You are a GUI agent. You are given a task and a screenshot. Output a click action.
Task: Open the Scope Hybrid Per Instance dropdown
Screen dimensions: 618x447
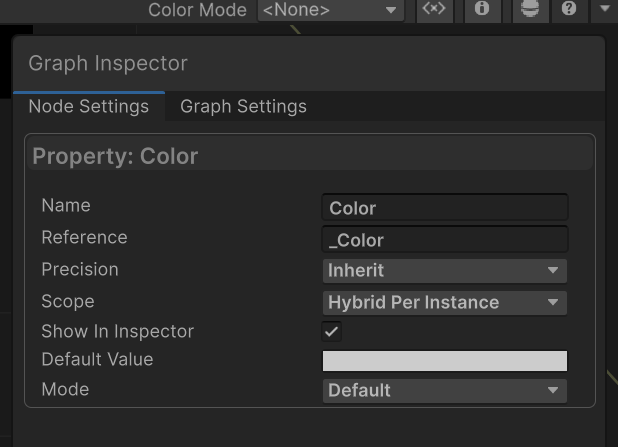444,302
